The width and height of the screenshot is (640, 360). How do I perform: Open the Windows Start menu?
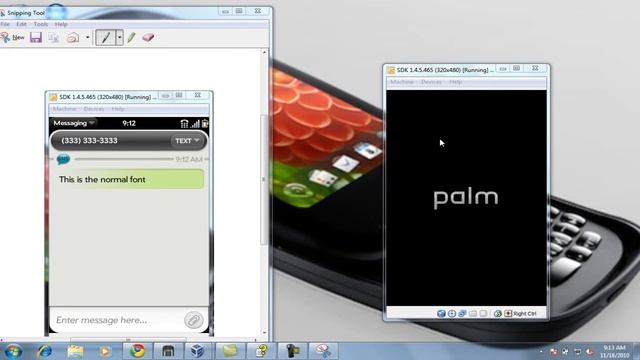13,351
